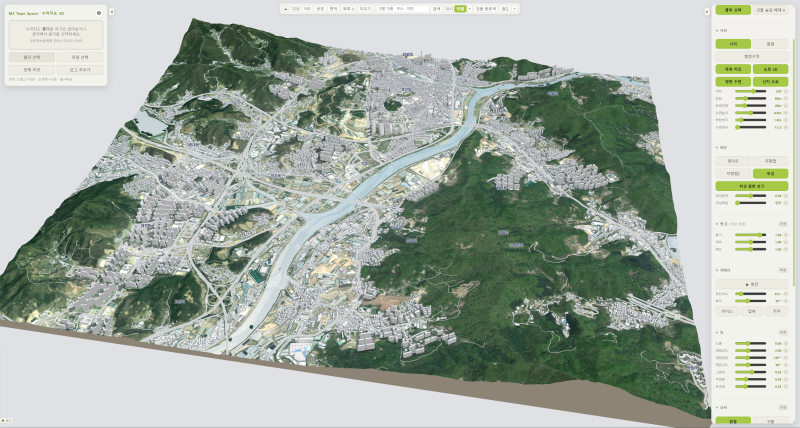The width and height of the screenshot is (800, 428).
Task: Open the dropdown arrow next to 라벨
Action: [x=469, y=9]
